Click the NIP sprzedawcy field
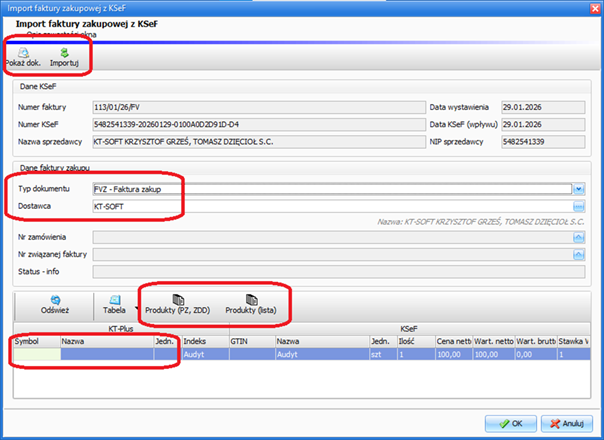This screenshot has height=440, width=604. click(x=543, y=142)
